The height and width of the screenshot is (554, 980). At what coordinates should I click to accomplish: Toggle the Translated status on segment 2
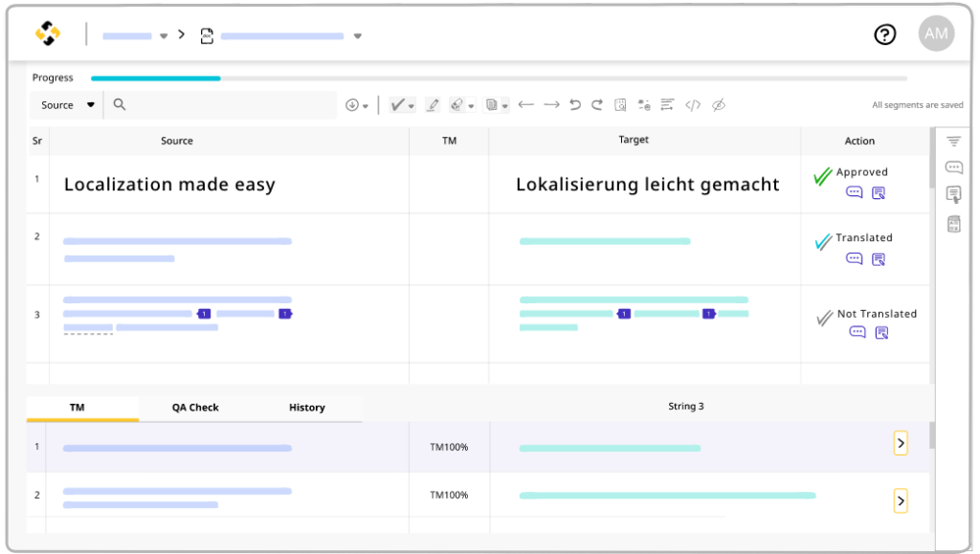(822, 240)
